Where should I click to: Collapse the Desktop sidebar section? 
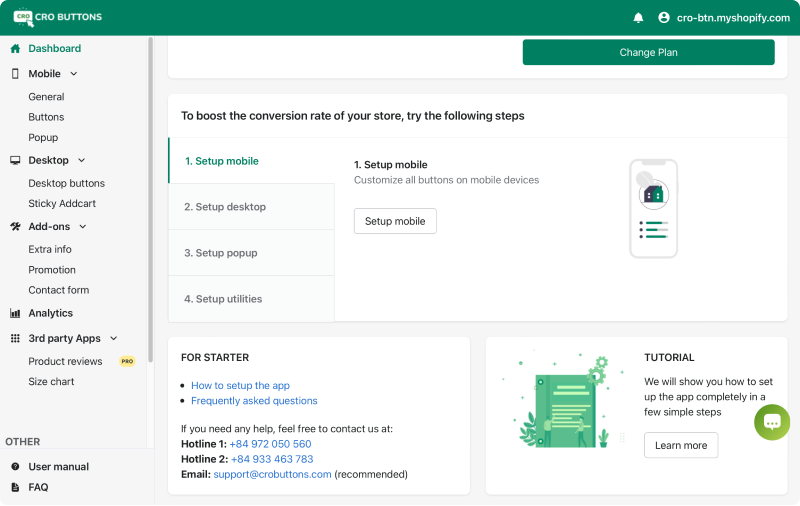[x=82, y=160]
